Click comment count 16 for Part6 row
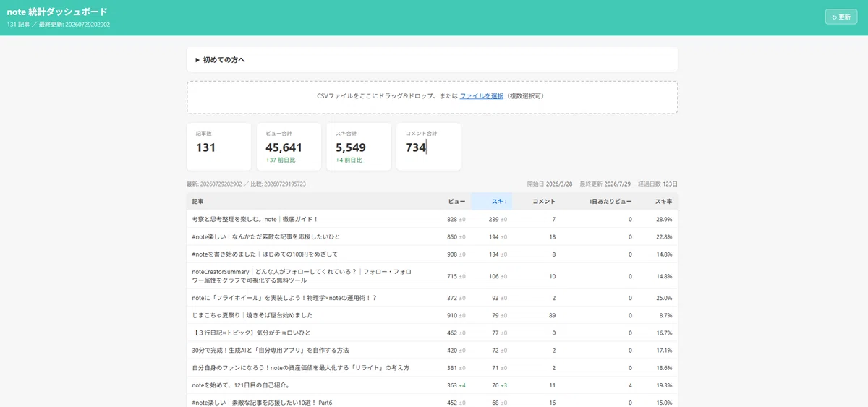This screenshot has width=868, height=407. [x=552, y=403]
